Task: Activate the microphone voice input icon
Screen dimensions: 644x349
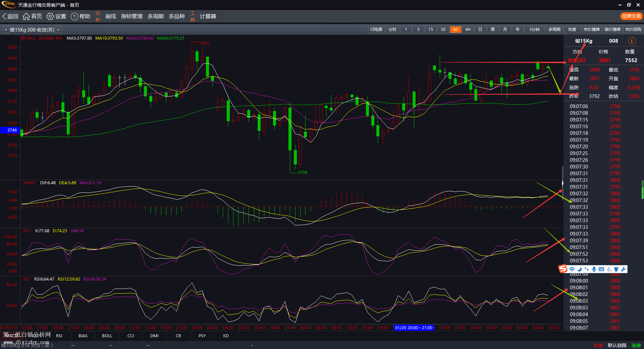Action: coord(594,269)
